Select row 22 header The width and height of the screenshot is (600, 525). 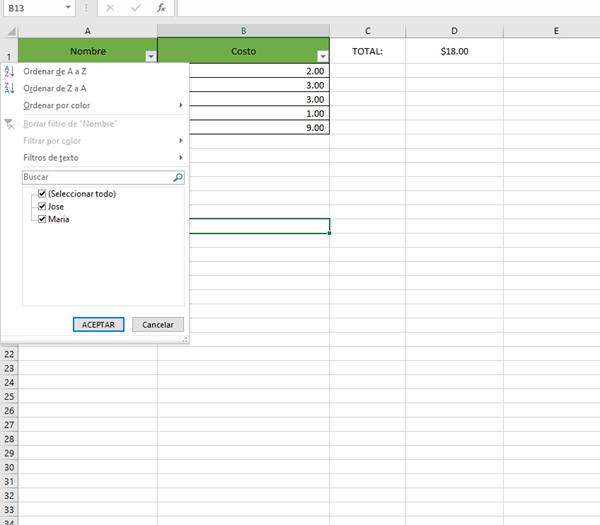[9, 354]
